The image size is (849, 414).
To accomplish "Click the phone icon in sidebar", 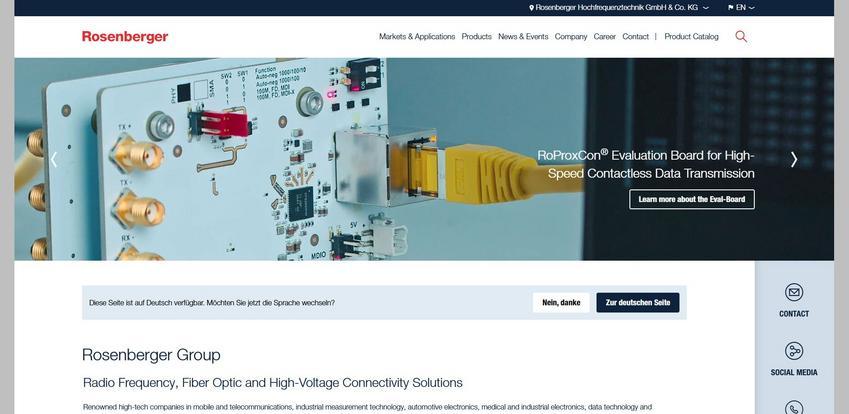I will [794, 407].
